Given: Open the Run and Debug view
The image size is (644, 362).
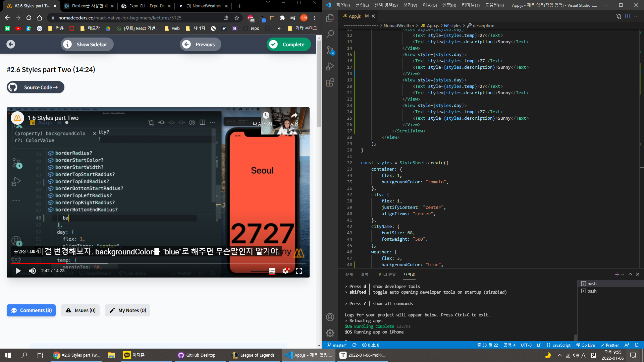Looking at the screenshot, I should [x=330, y=66].
